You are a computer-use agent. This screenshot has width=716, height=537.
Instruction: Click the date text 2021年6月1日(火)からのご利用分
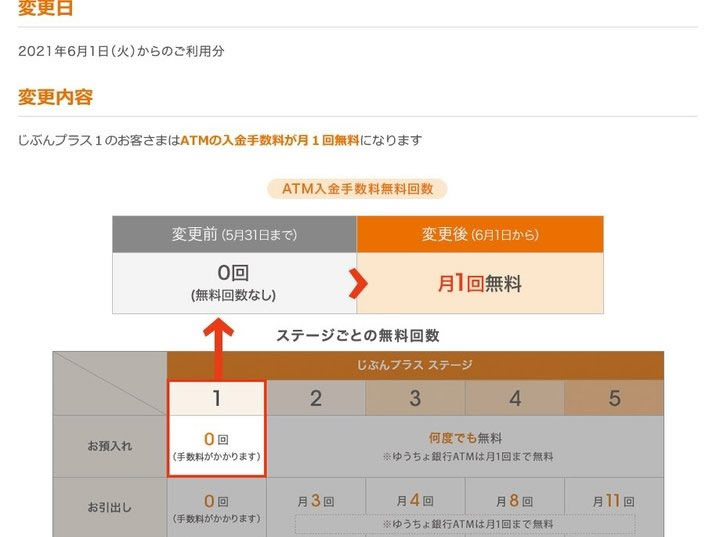tap(121, 51)
